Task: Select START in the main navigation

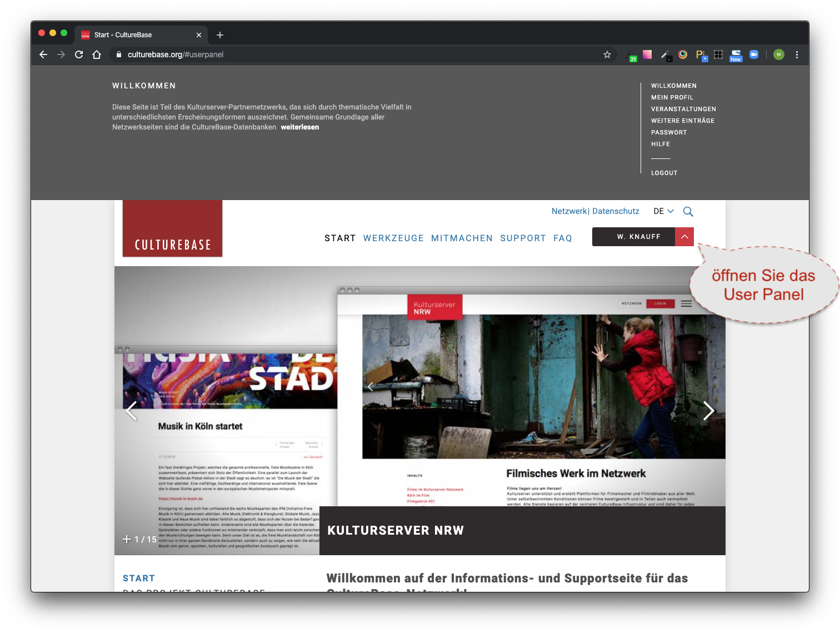Action: pos(340,238)
